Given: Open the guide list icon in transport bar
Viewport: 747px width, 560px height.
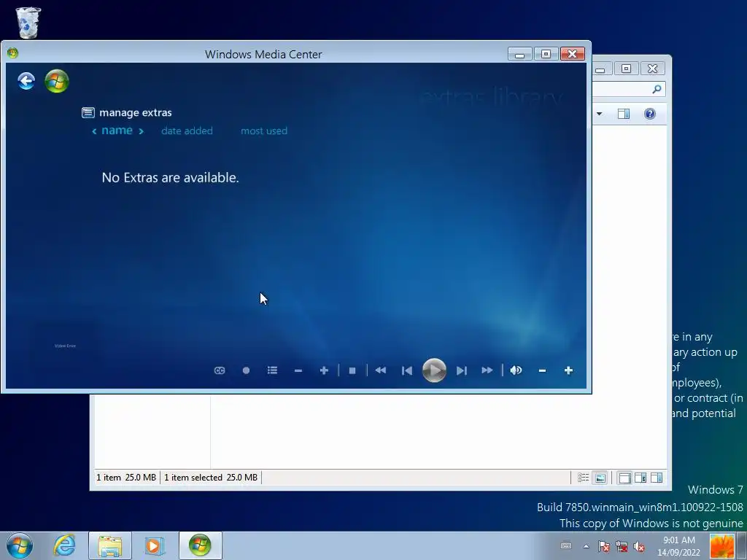Looking at the screenshot, I should point(272,370).
